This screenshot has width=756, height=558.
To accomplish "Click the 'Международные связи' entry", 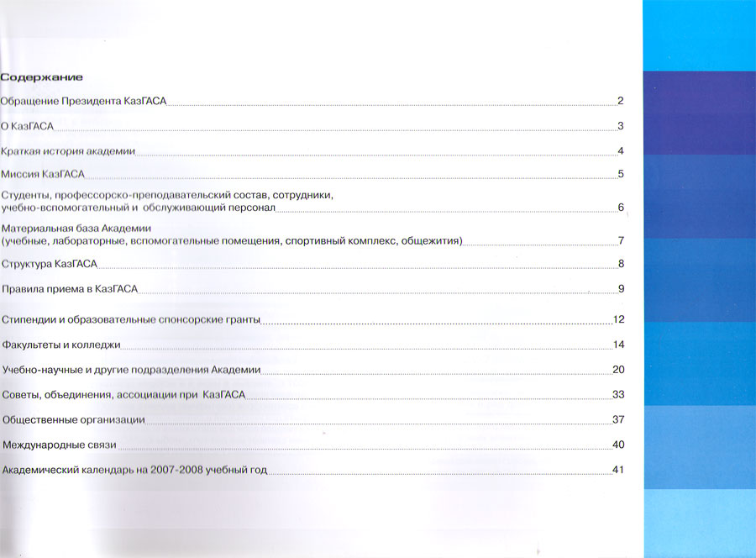I will coord(60,445).
